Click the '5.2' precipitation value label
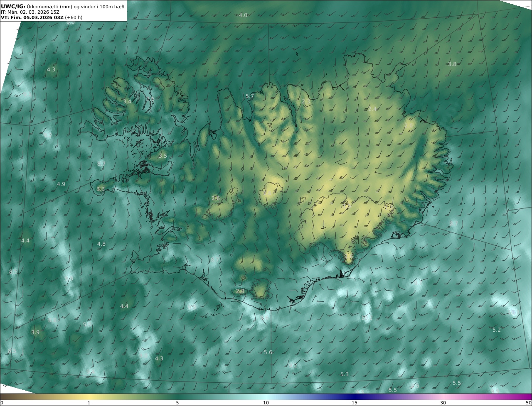 (x=497, y=330)
